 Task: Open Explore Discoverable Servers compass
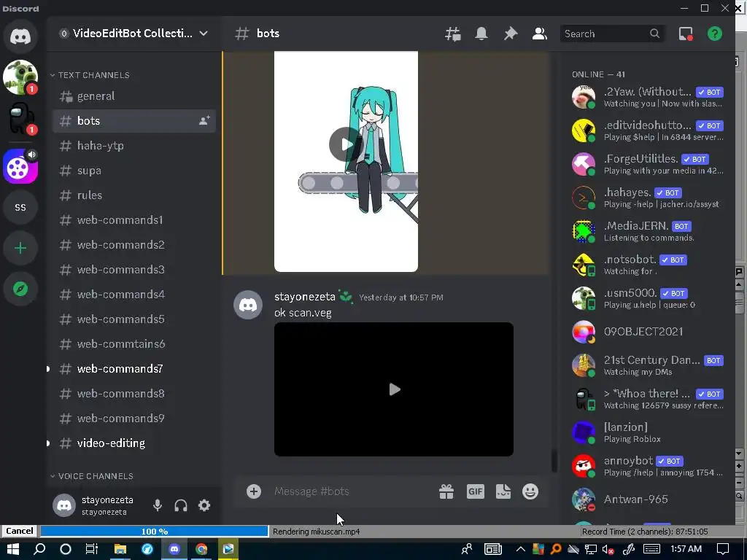tap(20, 289)
